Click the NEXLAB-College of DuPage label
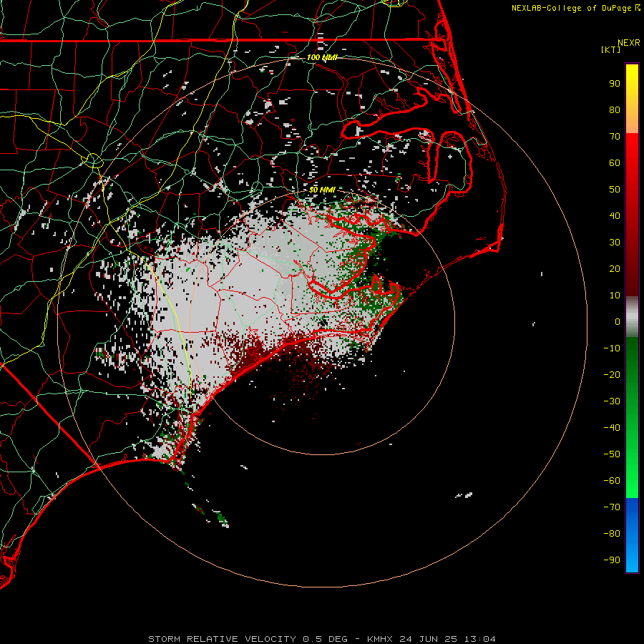 tap(573, 8)
